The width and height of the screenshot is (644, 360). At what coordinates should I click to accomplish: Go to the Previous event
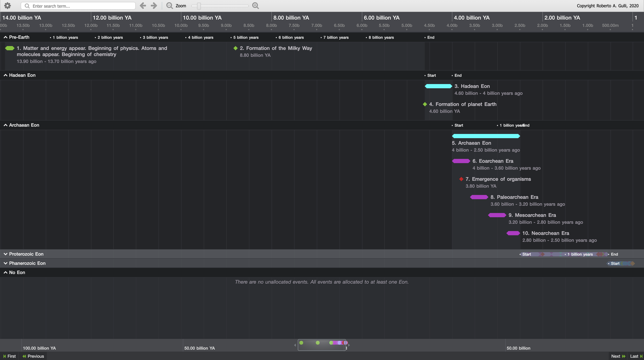[x=33, y=356]
